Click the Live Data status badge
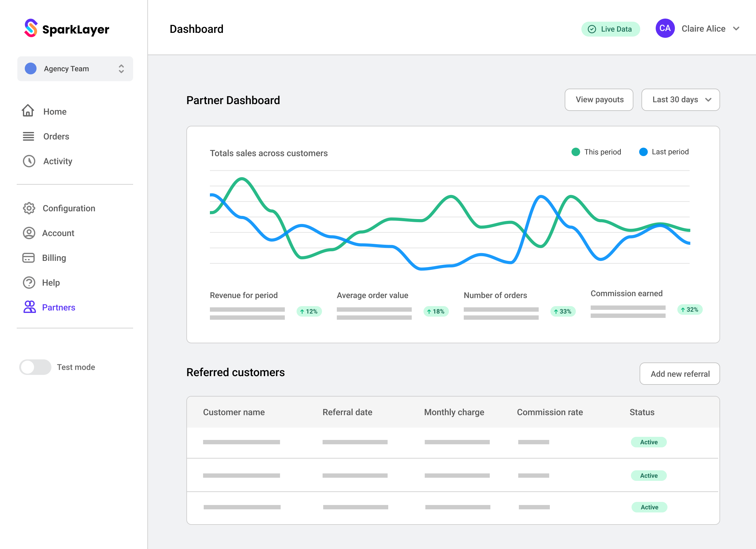Image resolution: width=756 pixels, height=549 pixels. 610,29
